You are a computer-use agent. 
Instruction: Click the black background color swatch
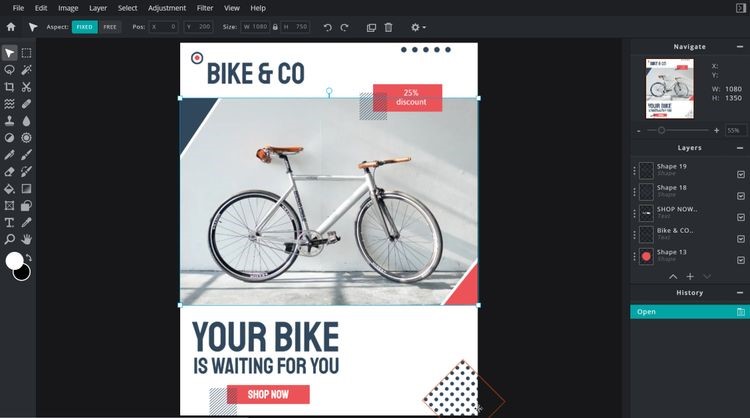[23, 274]
